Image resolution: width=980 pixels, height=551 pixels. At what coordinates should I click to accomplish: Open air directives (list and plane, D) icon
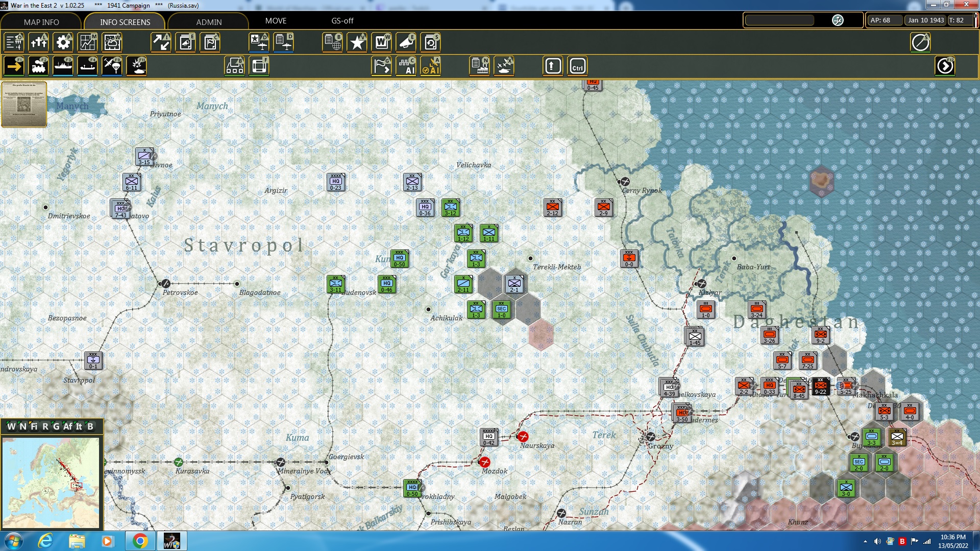coord(283,42)
